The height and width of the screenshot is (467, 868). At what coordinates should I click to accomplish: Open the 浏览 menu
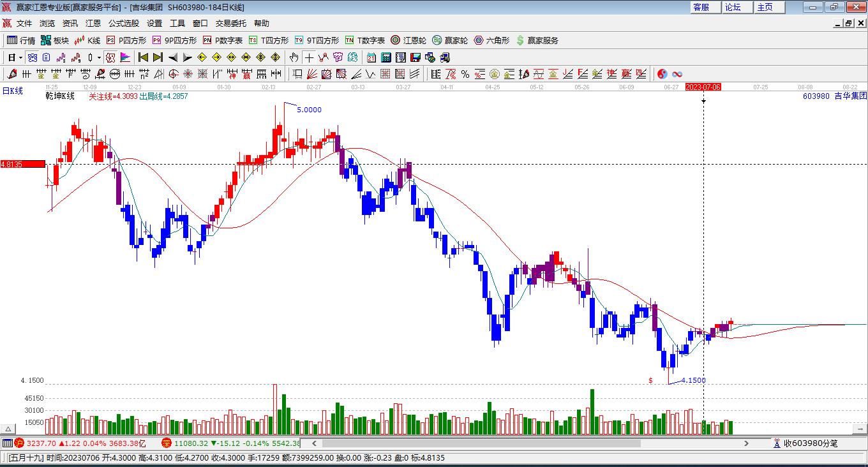[x=47, y=23]
